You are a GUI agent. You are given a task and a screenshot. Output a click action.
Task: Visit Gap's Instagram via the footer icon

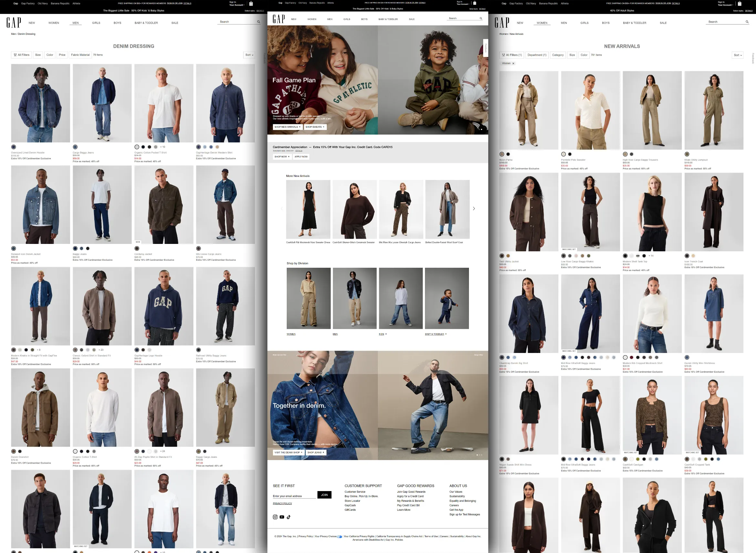[275, 517]
